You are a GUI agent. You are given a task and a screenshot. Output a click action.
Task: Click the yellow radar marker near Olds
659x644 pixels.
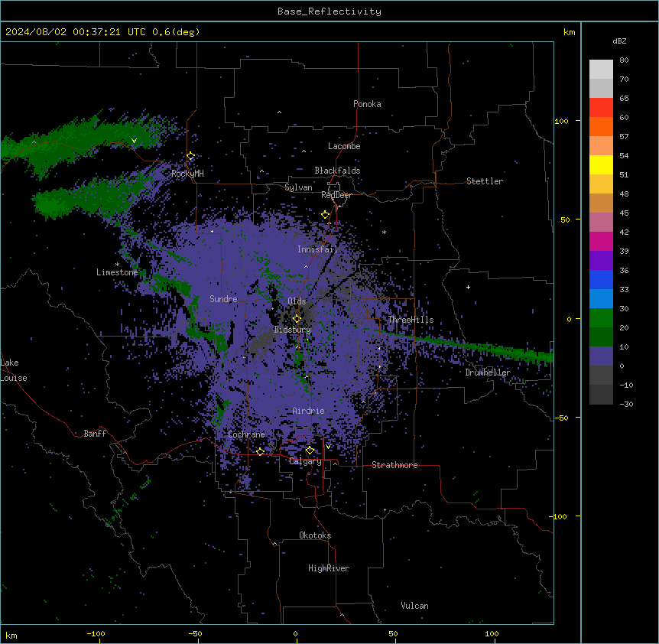click(x=297, y=319)
